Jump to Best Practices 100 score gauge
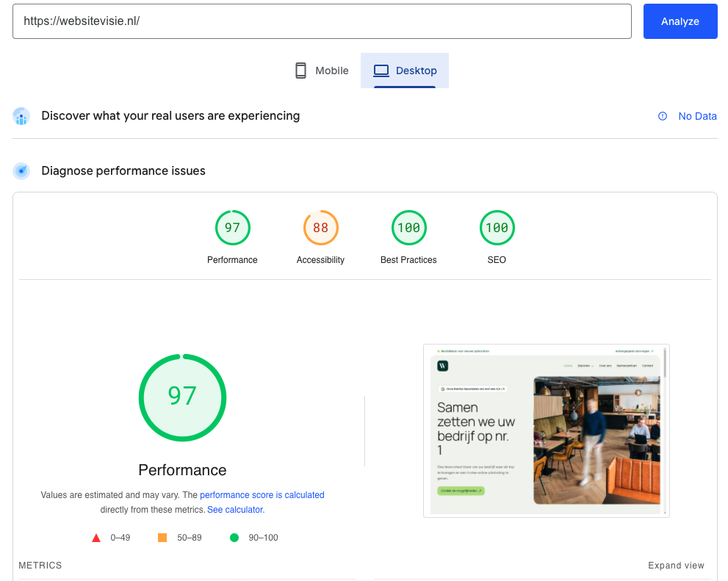 point(409,228)
